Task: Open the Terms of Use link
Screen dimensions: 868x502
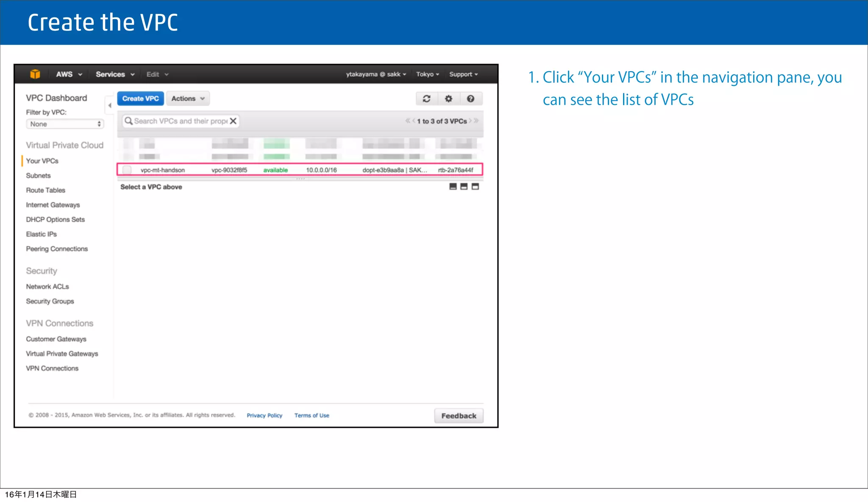Action: (312, 416)
